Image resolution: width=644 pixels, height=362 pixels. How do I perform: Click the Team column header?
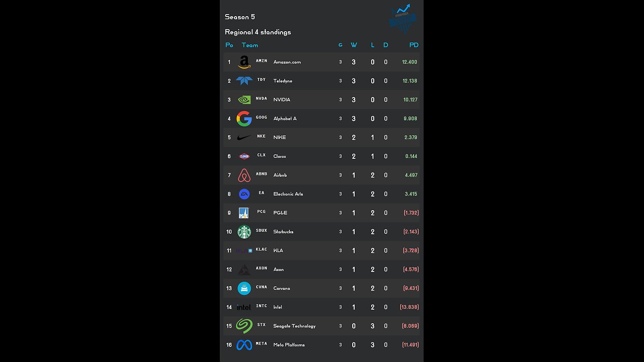coord(250,45)
